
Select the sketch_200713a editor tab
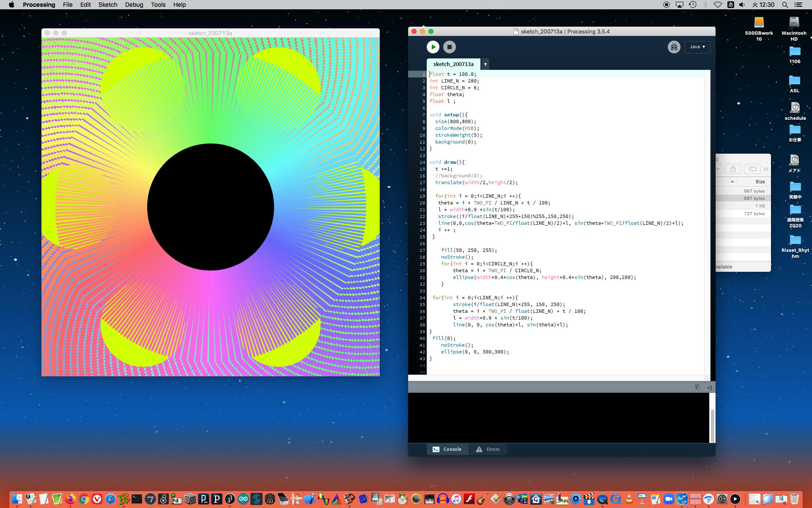(453, 64)
